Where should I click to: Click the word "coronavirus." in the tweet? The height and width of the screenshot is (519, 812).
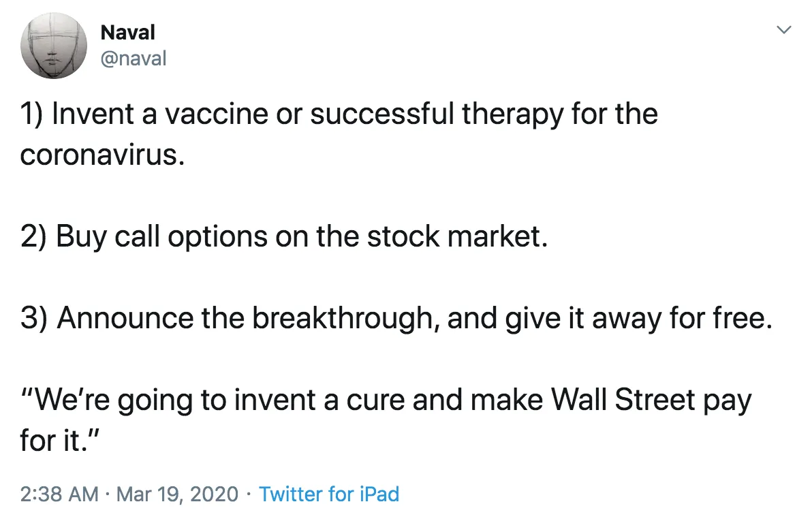pyautogui.click(x=102, y=155)
